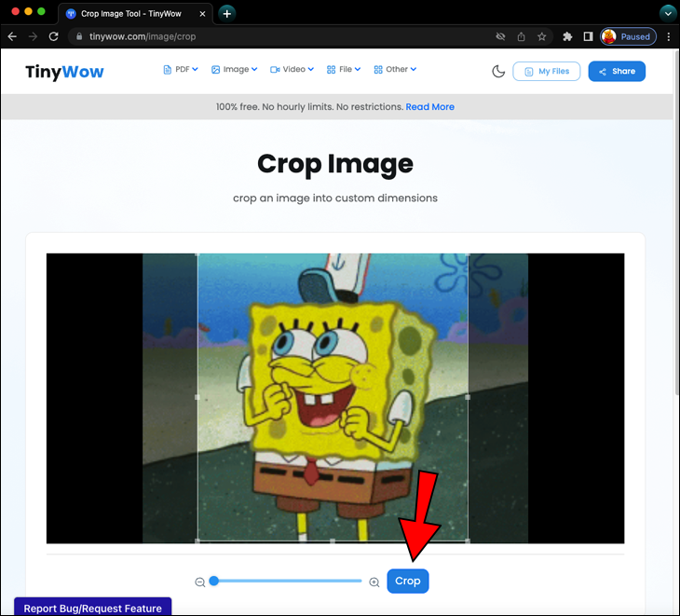Click the left-middle crop handle
Viewport: 680px width, 616px height.
pyautogui.click(x=197, y=397)
